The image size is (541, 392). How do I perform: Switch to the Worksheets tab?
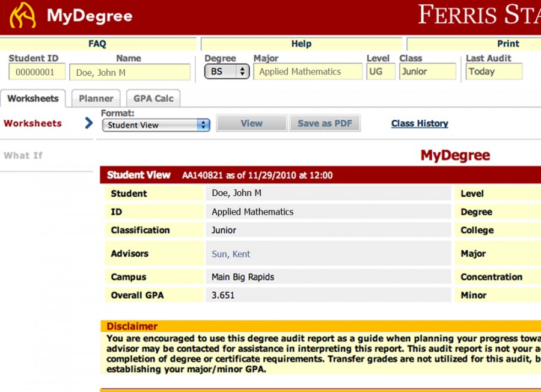pos(33,99)
